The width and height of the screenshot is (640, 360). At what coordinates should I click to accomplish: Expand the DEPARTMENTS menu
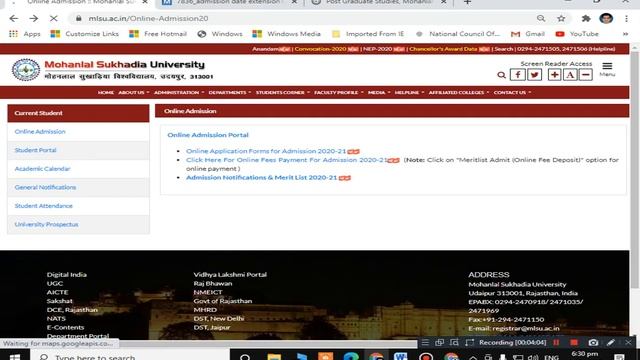(230, 93)
